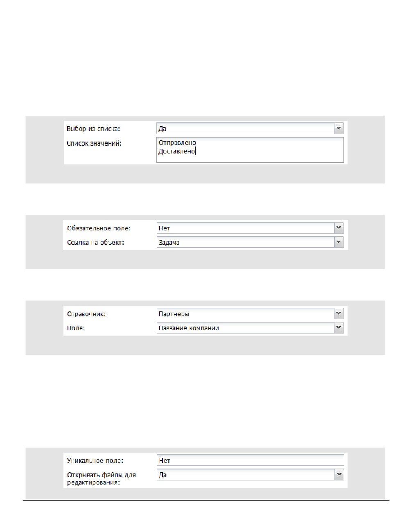Click the Уникальное поле field showing Нет
The height and width of the screenshot is (532, 411).
click(x=250, y=460)
